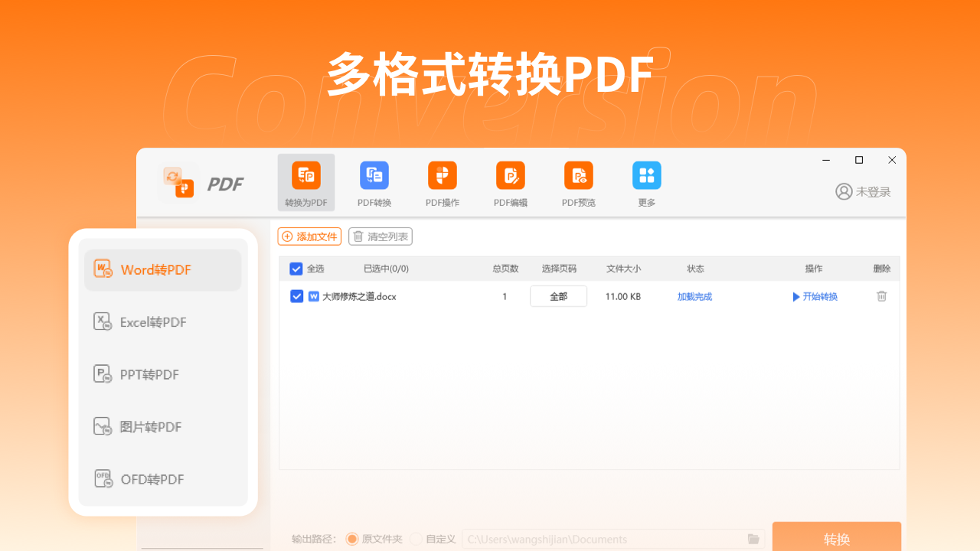Select OFD转PDF in the sidebar
Image resolution: width=980 pixels, height=551 pixels.
pyautogui.click(x=152, y=478)
